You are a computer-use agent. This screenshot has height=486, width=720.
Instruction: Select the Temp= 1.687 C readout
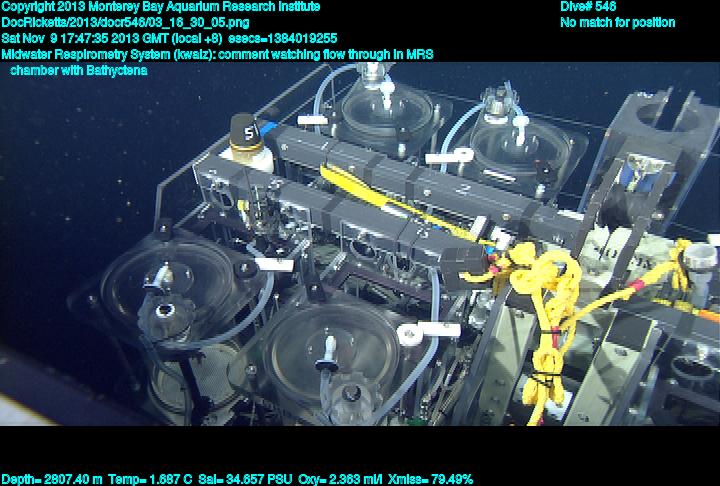150,479
